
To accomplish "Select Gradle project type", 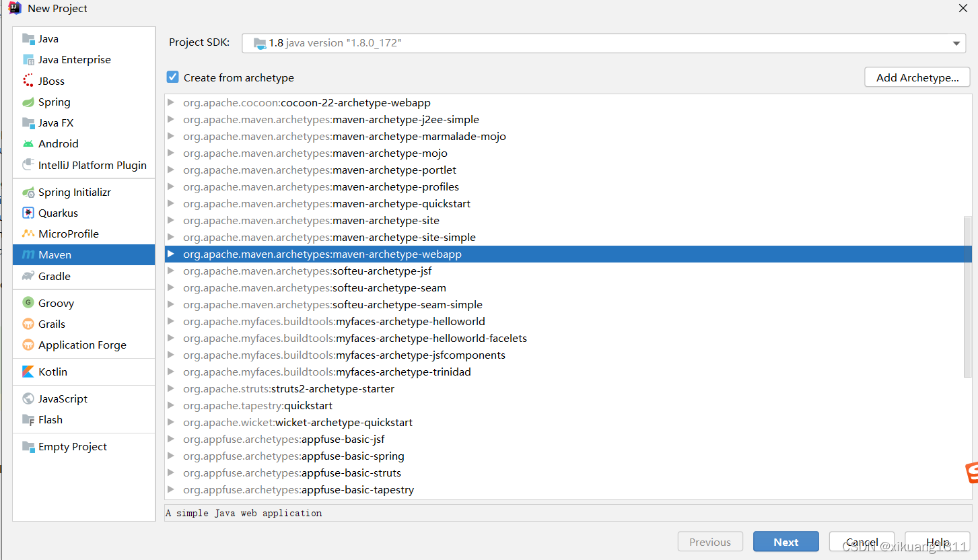I will pos(84,276).
